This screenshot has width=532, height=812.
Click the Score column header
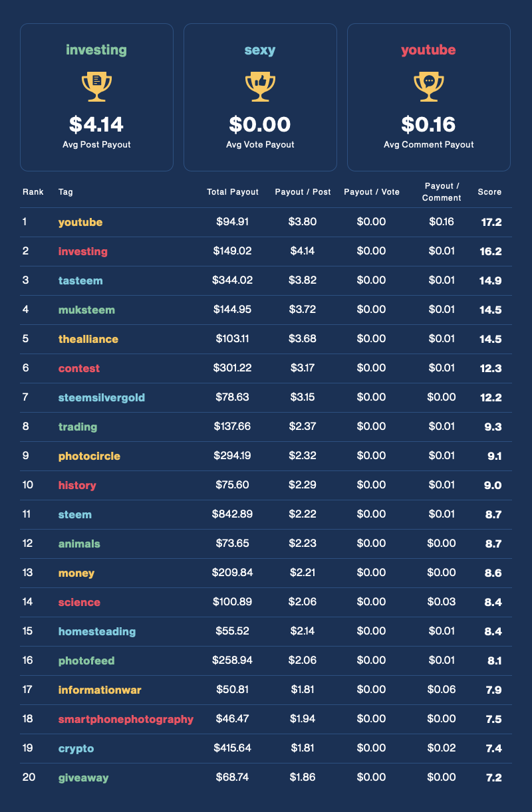[x=489, y=192]
